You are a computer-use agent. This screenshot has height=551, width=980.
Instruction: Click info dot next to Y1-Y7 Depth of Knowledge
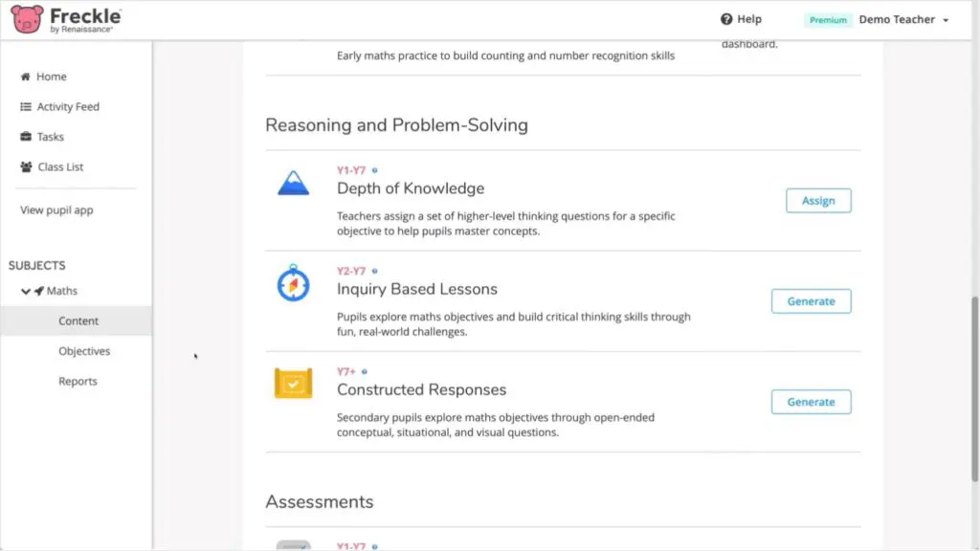(374, 170)
